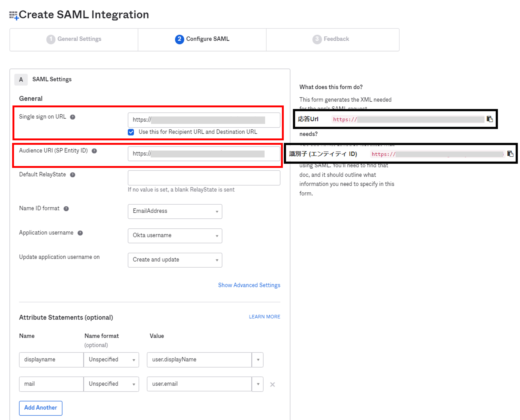Click the 応答Url https value text
This screenshot has width=520, height=420.
click(x=408, y=119)
